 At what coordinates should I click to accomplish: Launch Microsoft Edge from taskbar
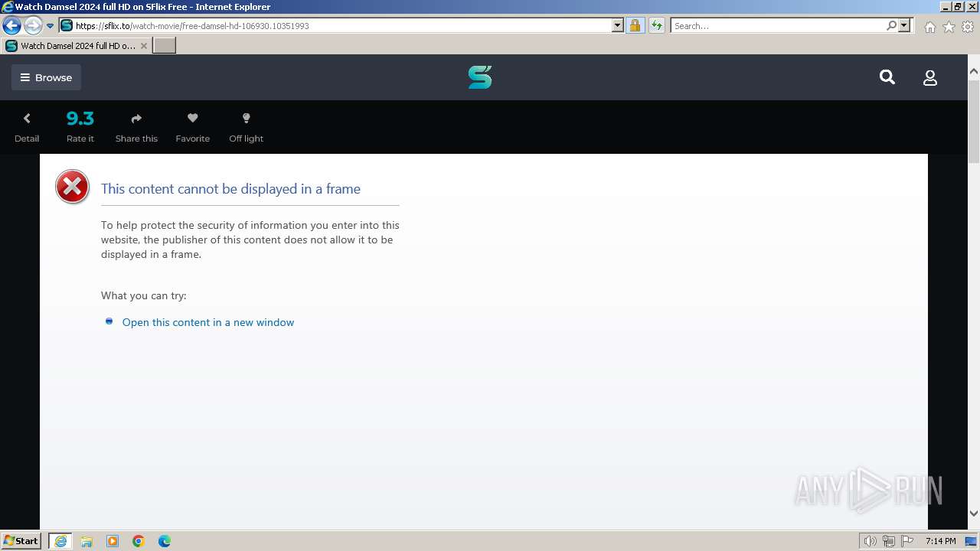pyautogui.click(x=165, y=541)
